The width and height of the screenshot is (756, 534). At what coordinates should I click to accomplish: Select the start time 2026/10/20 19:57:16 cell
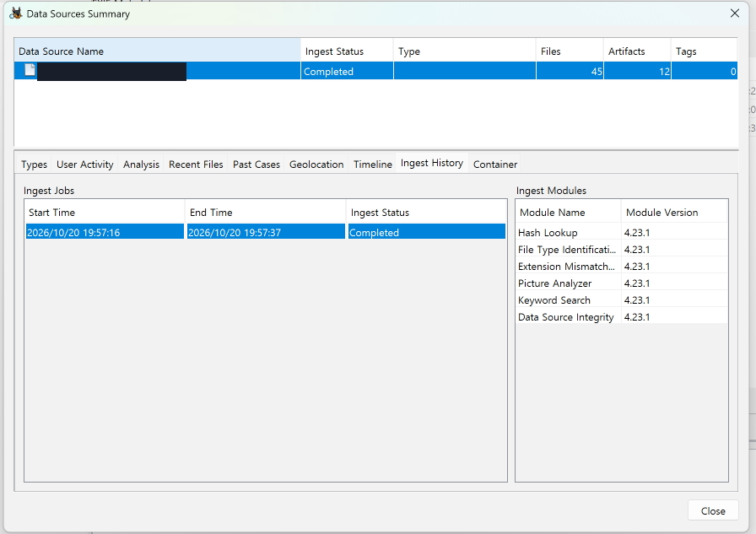[105, 232]
